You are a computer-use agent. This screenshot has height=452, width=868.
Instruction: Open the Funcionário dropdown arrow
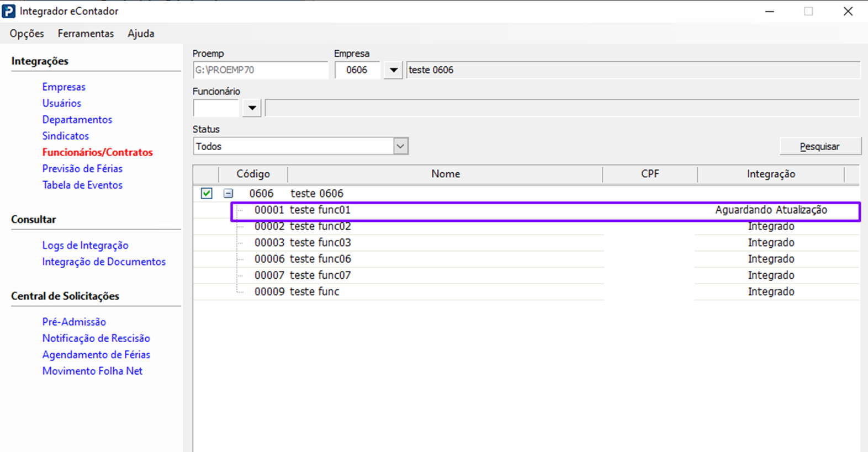(252, 108)
